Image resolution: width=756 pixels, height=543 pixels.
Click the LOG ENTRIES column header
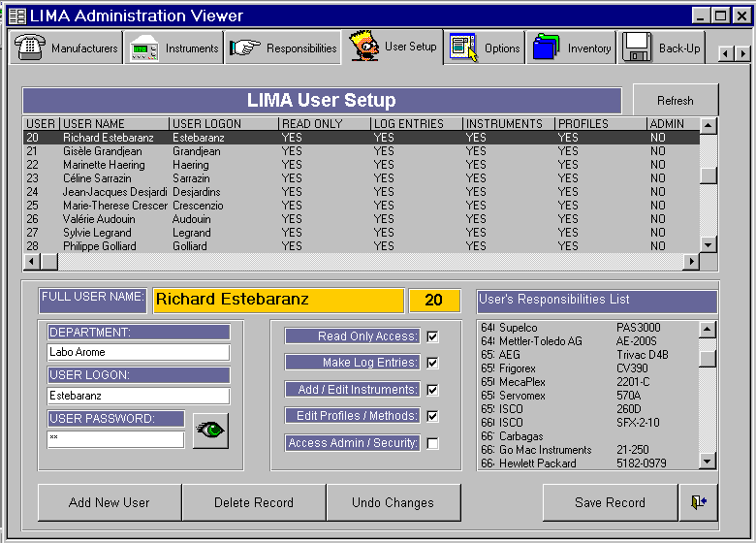[417, 124]
